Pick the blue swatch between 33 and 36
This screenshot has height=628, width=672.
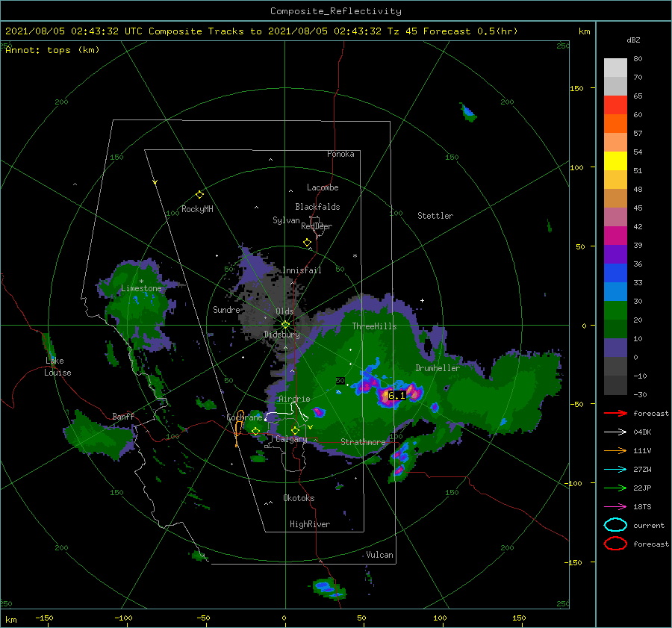point(615,273)
